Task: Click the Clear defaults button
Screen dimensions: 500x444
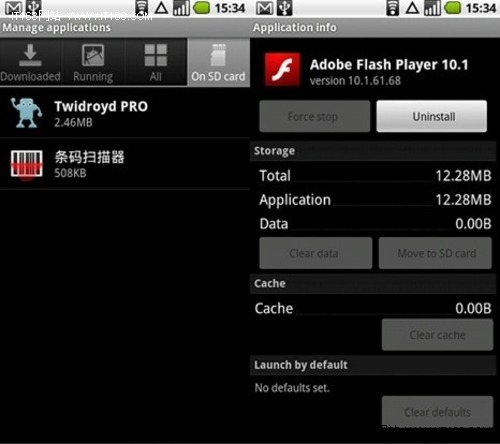Action: click(437, 412)
